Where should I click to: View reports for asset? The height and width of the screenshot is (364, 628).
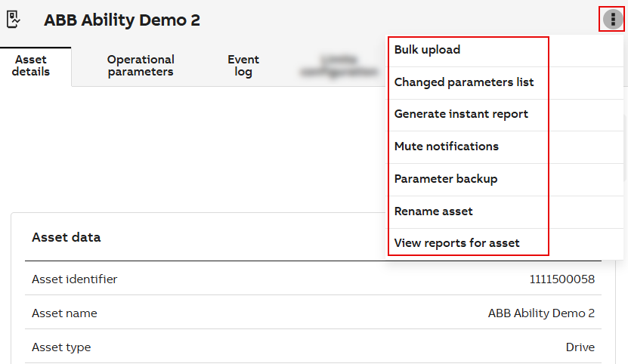[x=457, y=243]
